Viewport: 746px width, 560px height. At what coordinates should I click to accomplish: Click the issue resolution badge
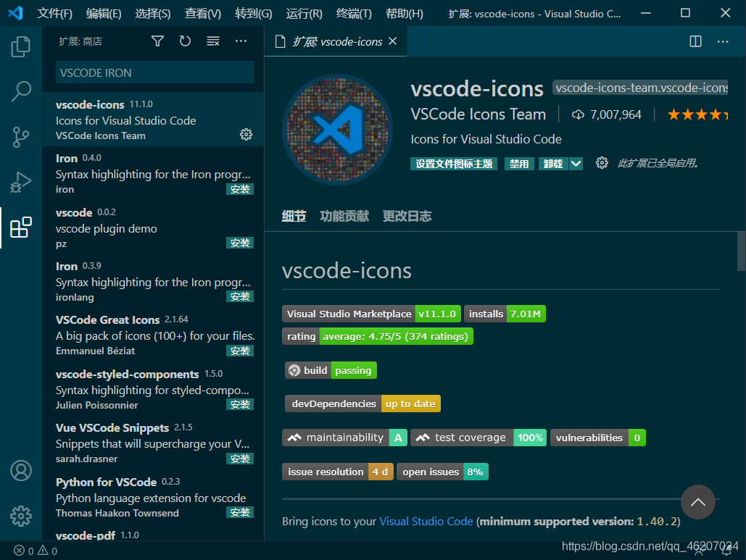click(x=338, y=472)
